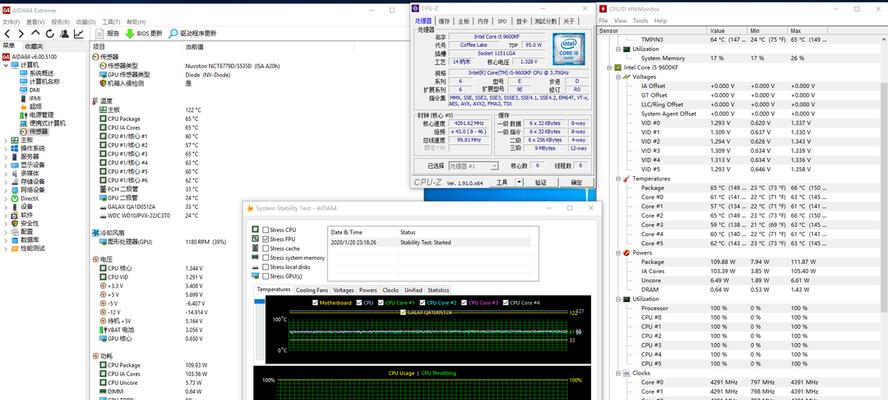888x400 pixels.
Task: Open the File menu in HWMonitor
Action: click(x=603, y=20)
